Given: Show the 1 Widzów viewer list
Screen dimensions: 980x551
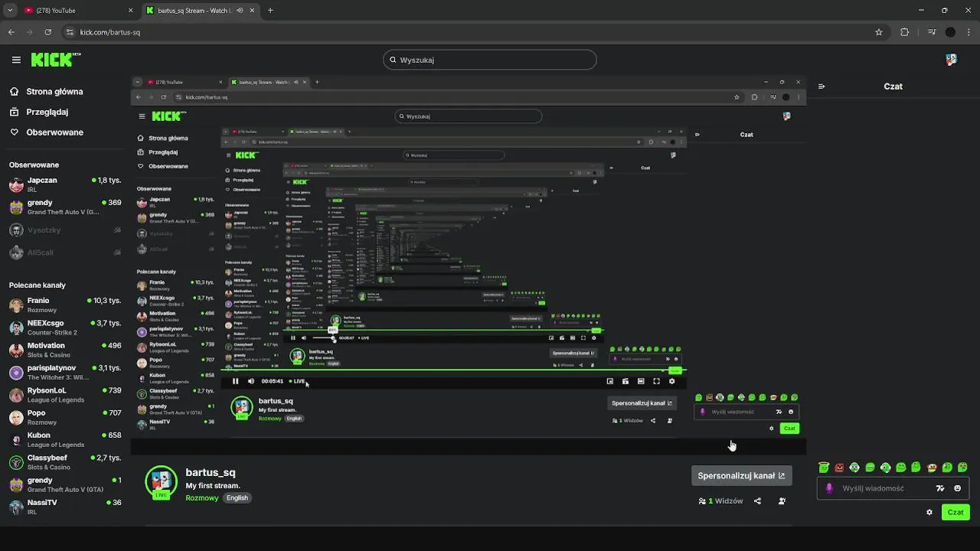Looking at the screenshot, I should coord(720,501).
